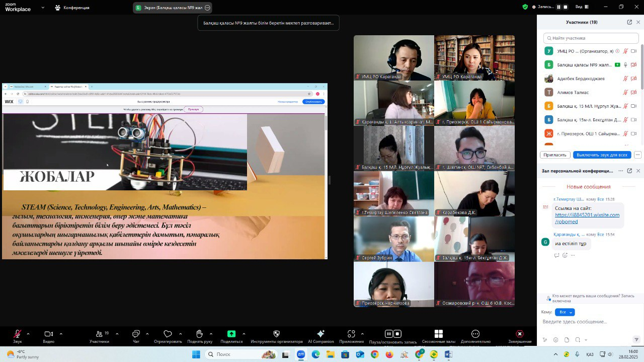Open the Кому recipient dropdown Все

click(x=565, y=312)
